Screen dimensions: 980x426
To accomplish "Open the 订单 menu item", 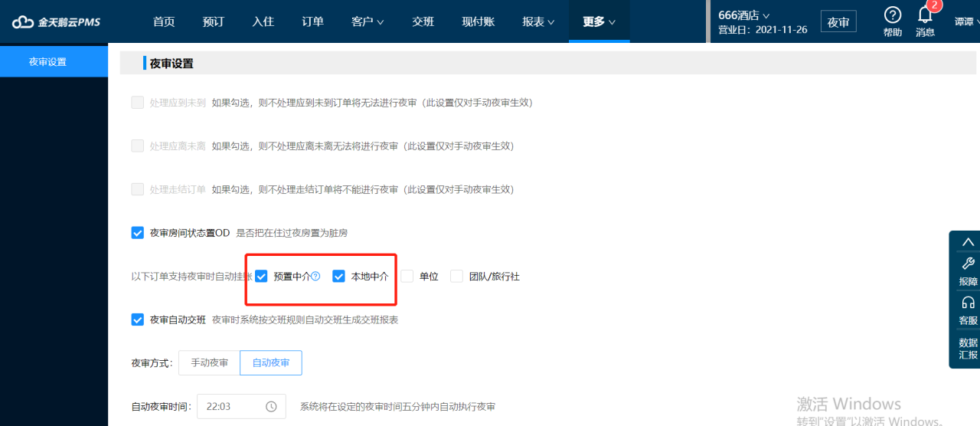I will [312, 21].
